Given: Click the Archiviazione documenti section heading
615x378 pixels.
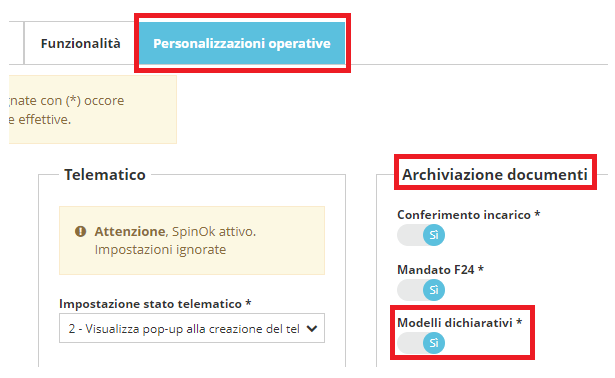Looking at the screenshot, I should (x=495, y=174).
